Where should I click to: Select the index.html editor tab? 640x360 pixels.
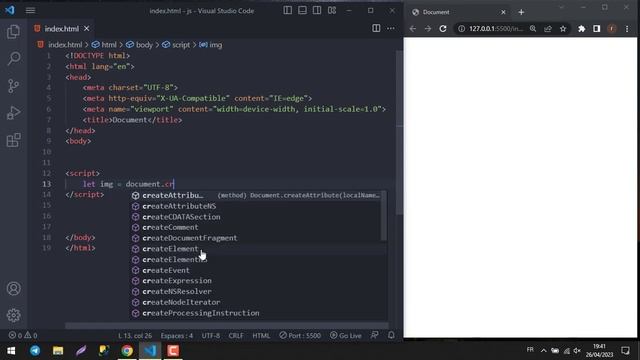coord(62,29)
